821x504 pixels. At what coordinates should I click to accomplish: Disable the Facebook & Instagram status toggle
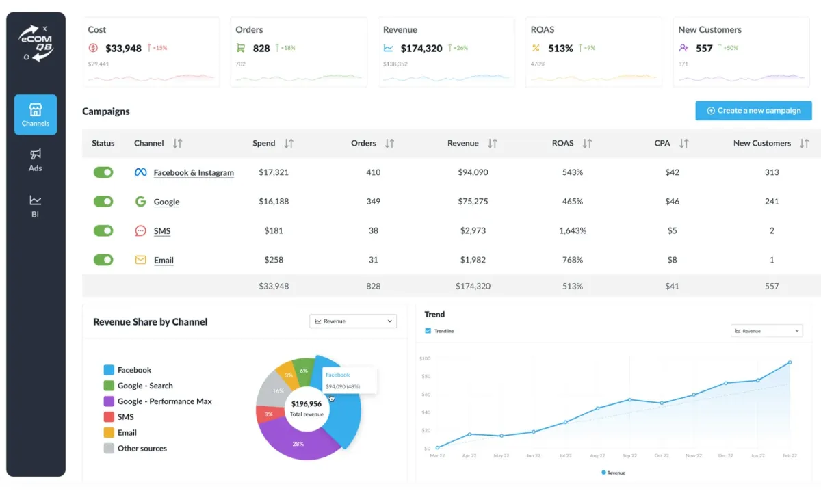tap(103, 172)
